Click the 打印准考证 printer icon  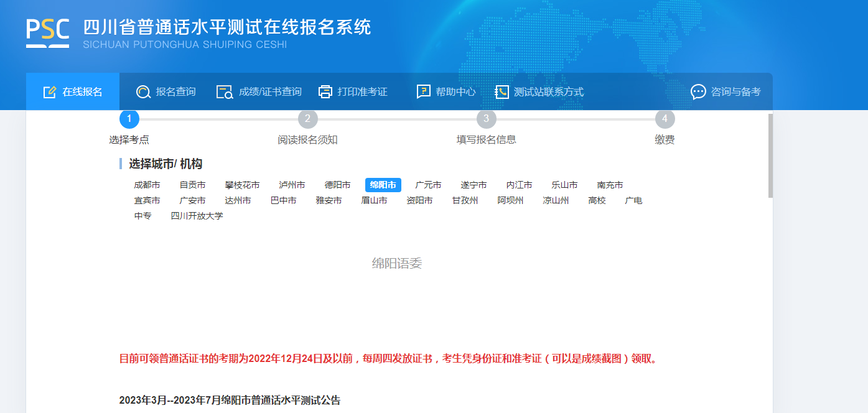point(325,92)
